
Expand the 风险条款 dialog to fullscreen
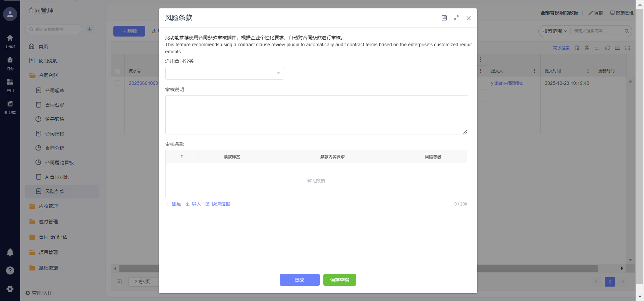[x=456, y=18]
